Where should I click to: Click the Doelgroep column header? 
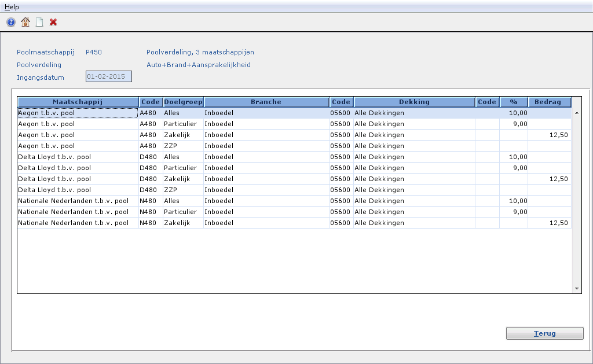click(x=183, y=102)
